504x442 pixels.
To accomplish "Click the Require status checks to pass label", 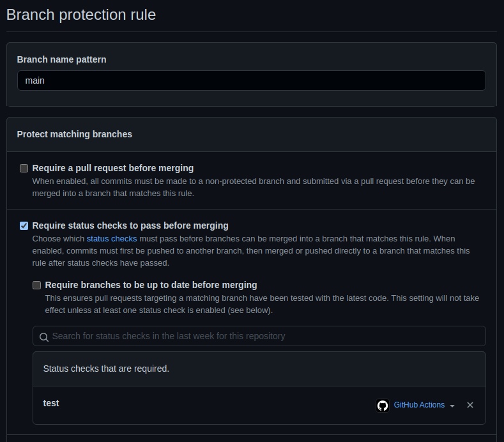I will tap(130, 225).
